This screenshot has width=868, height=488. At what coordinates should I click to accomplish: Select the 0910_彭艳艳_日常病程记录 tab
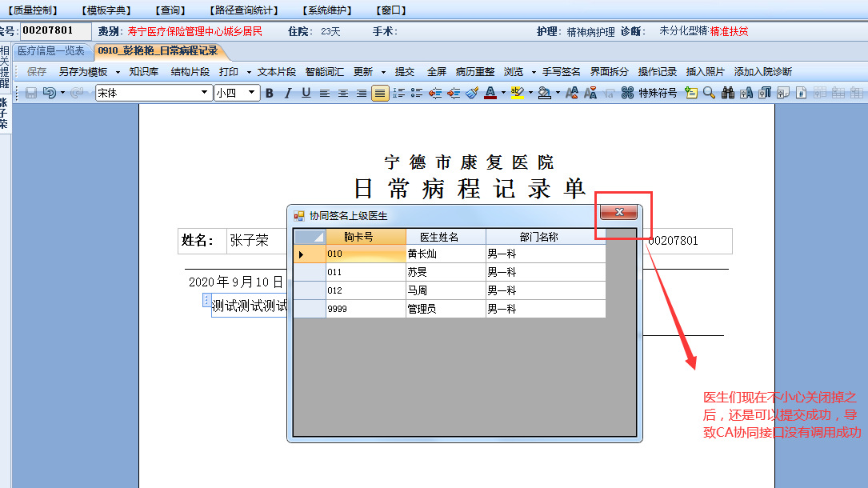coord(158,51)
